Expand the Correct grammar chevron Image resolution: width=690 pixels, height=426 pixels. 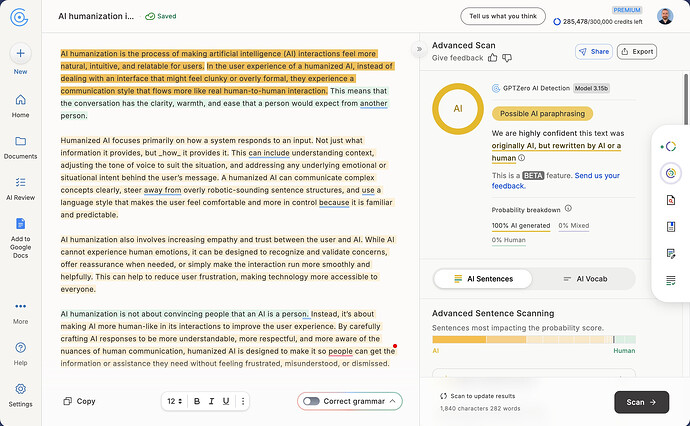coord(393,401)
